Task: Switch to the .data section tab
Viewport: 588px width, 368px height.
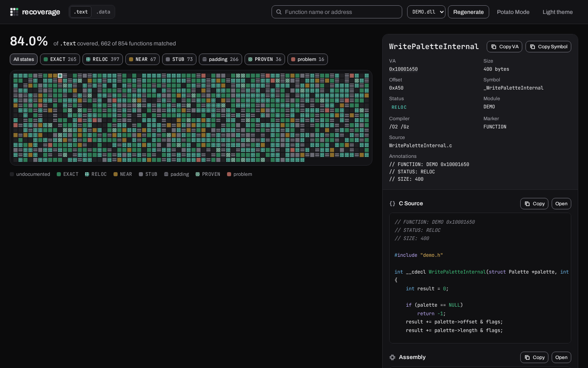Action: point(103,12)
